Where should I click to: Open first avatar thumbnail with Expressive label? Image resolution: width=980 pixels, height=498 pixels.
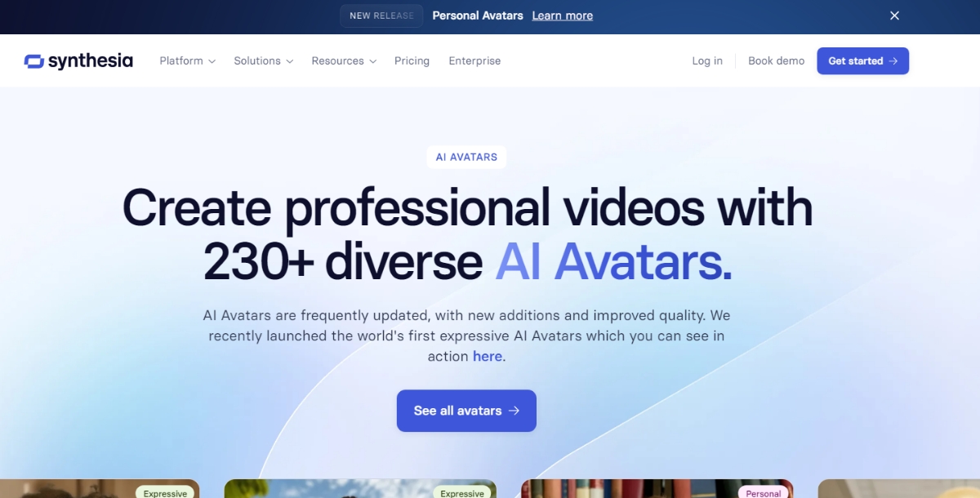pyautogui.click(x=100, y=489)
